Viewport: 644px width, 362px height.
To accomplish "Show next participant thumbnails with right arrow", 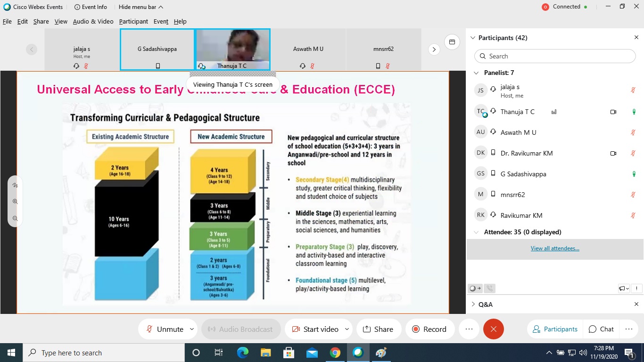I will point(434,49).
